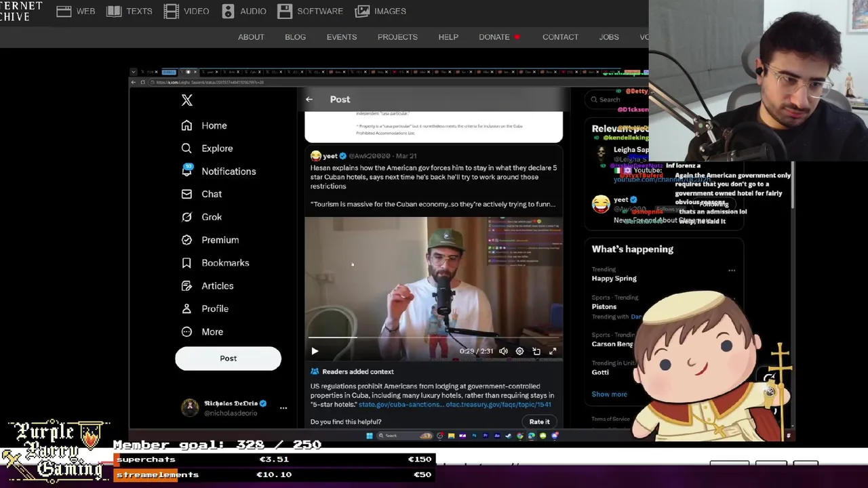Toggle picture-in-picture on the video
The width and height of the screenshot is (868, 488).
[x=536, y=351]
